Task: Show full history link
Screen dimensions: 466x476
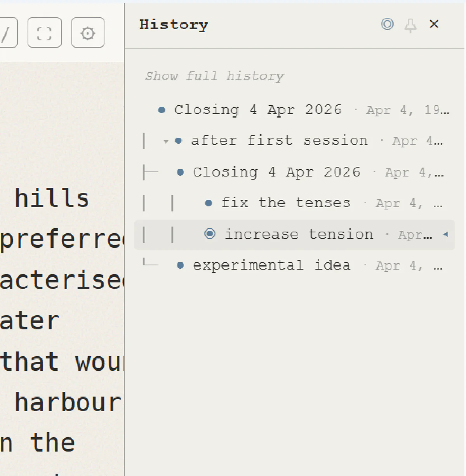Action: pyautogui.click(x=214, y=76)
